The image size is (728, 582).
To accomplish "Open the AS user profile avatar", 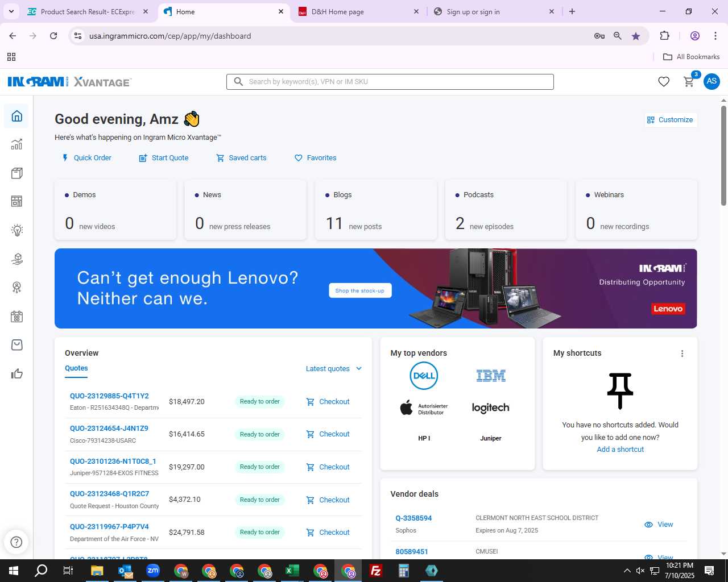I will click(x=712, y=81).
